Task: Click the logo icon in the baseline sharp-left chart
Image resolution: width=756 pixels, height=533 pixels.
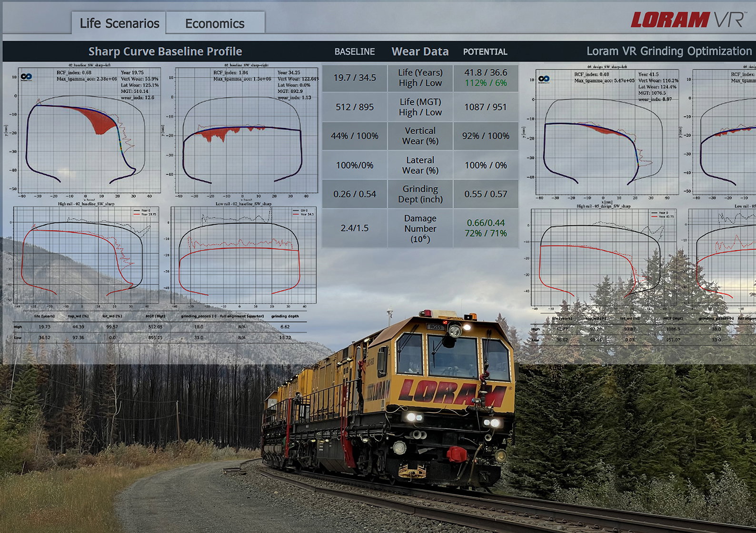Action: (27, 77)
